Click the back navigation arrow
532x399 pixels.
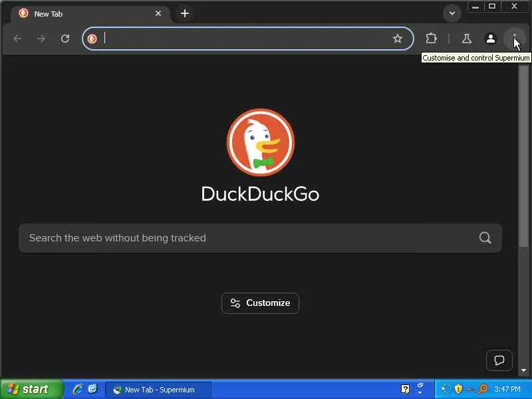pyautogui.click(x=17, y=39)
